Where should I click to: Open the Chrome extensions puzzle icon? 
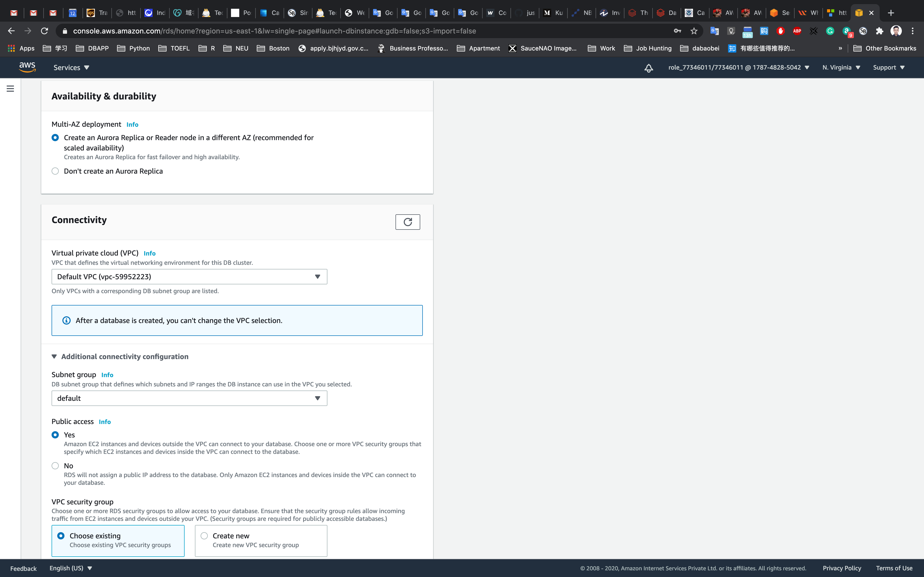pos(879,31)
